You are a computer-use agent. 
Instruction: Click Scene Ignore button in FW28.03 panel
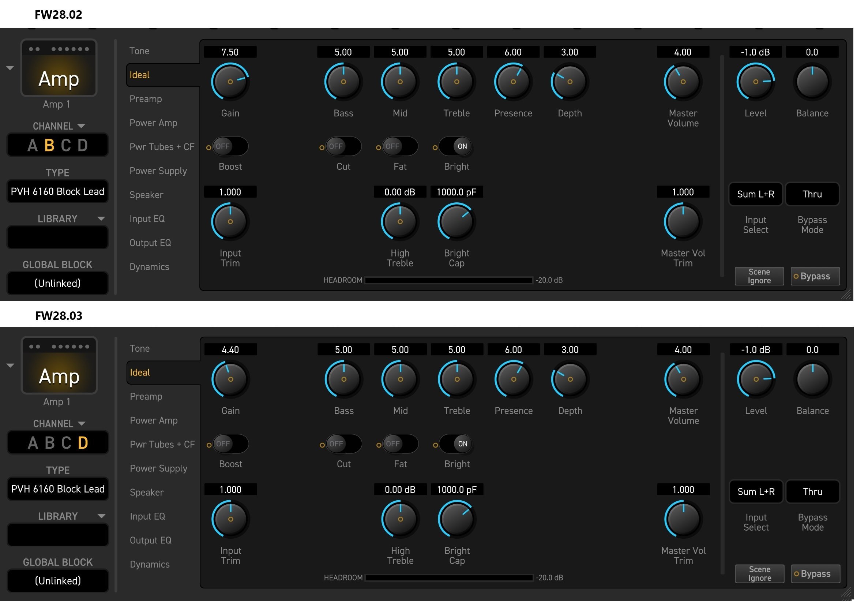759,574
